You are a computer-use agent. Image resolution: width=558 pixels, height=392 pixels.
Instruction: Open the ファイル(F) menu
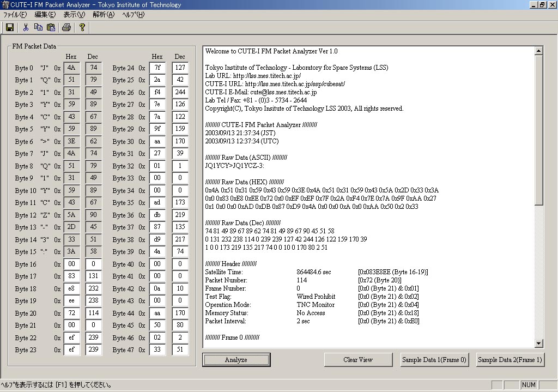15,15
